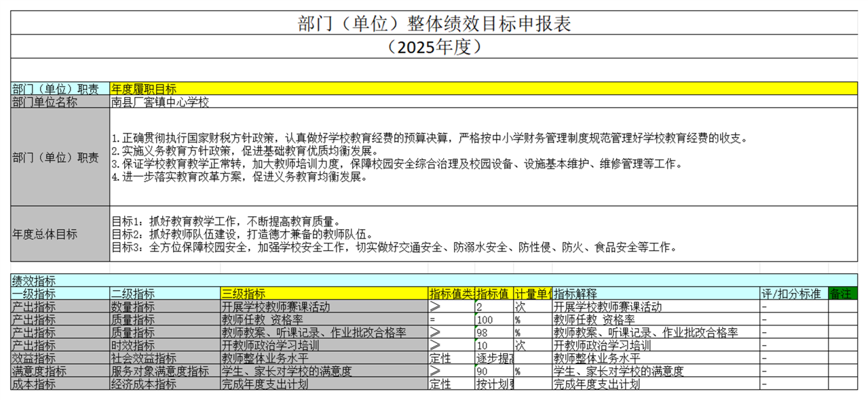Click 开教师政治学习培训 under 三级指标

coord(324,345)
